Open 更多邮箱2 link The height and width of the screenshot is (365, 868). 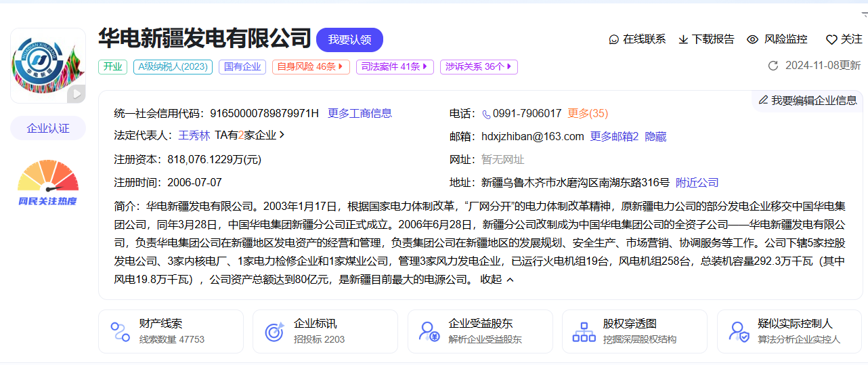615,136
